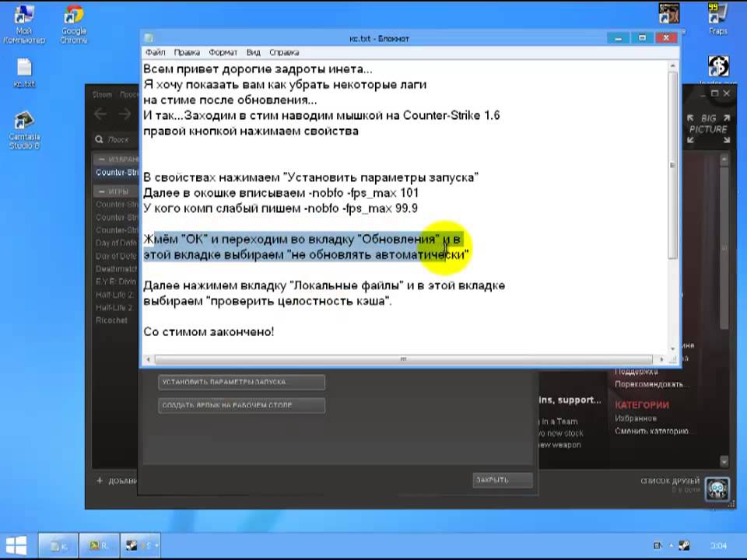Select the кс.txt file on the desktop

[24, 73]
